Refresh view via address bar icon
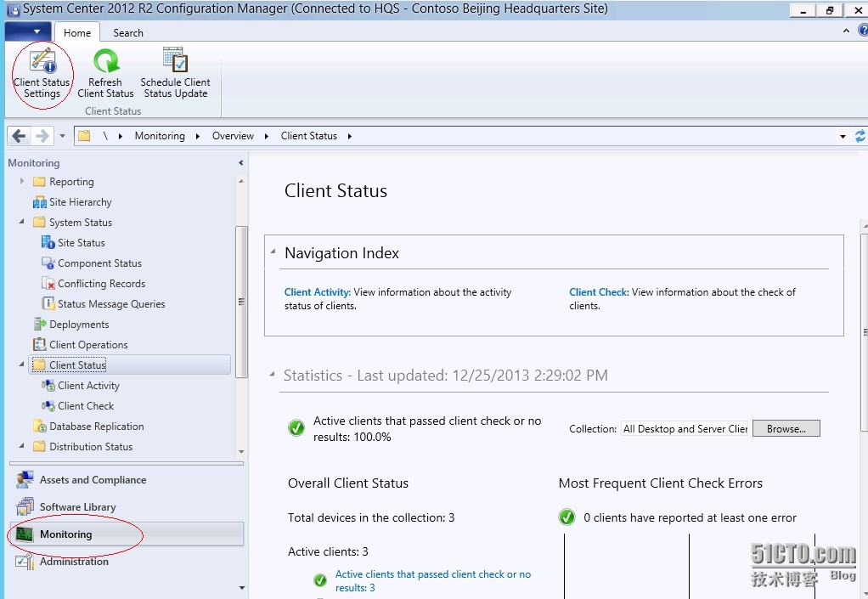Image resolution: width=868 pixels, height=599 pixels. coord(860,136)
